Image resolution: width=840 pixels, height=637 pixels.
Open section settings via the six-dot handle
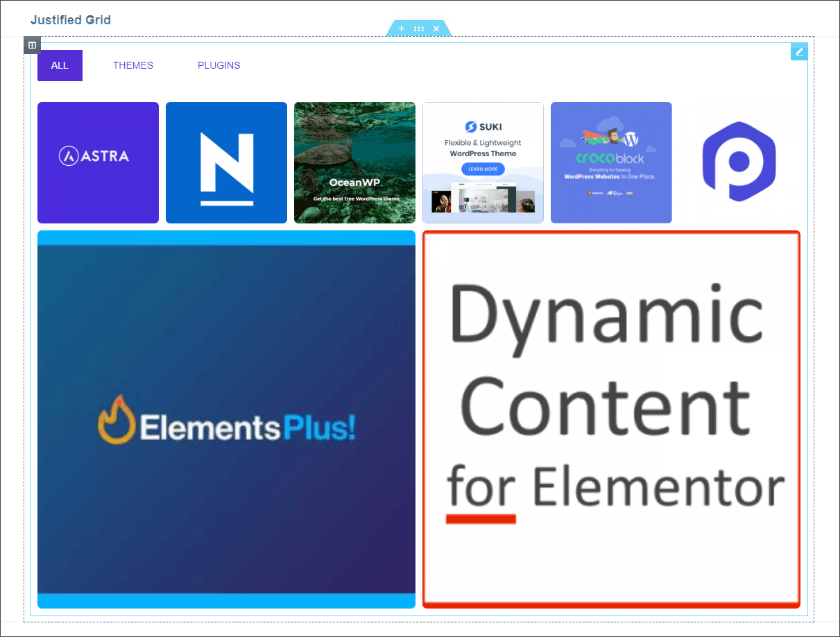(x=419, y=28)
